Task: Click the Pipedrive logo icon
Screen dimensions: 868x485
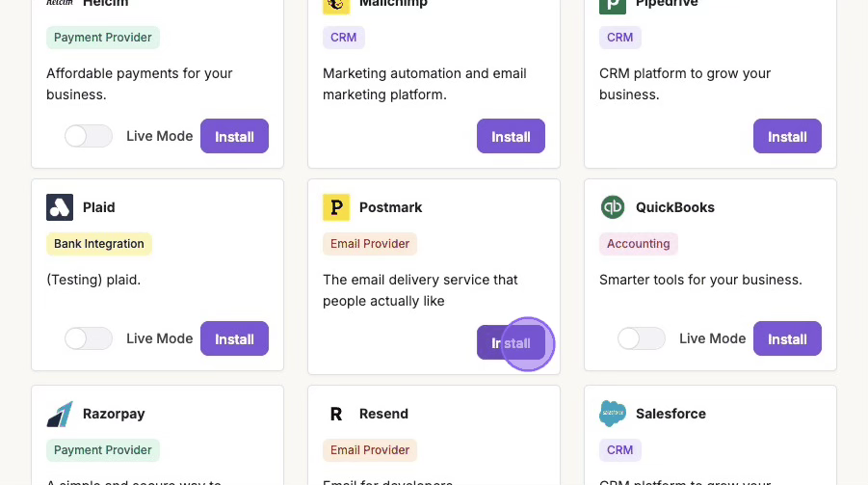Action: tap(613, 4)
